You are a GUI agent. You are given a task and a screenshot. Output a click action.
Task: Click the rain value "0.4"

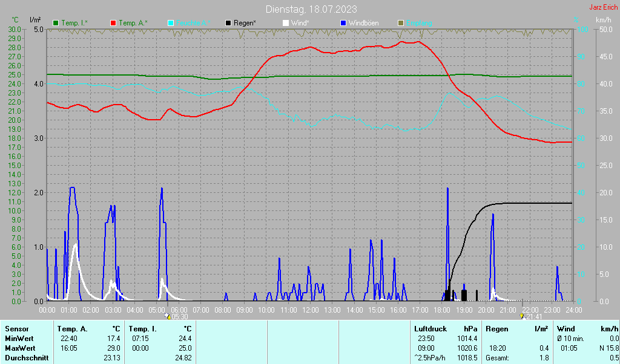tap(544, 349)
